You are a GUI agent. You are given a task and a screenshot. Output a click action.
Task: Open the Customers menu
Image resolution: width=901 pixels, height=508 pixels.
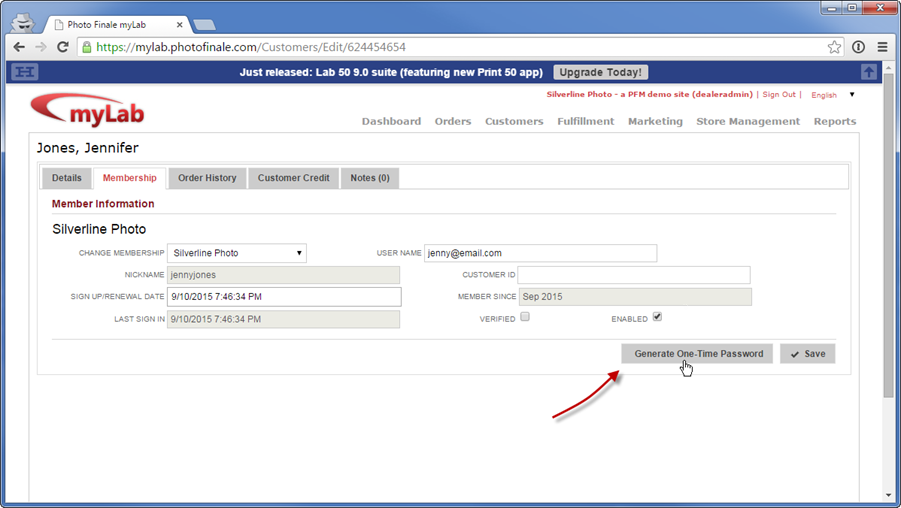pos(514,121)
